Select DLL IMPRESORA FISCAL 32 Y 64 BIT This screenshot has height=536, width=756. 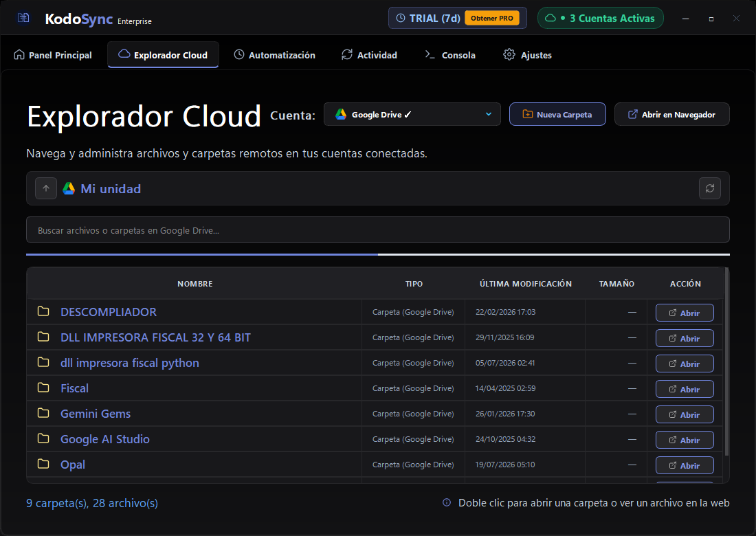(155, 337)
